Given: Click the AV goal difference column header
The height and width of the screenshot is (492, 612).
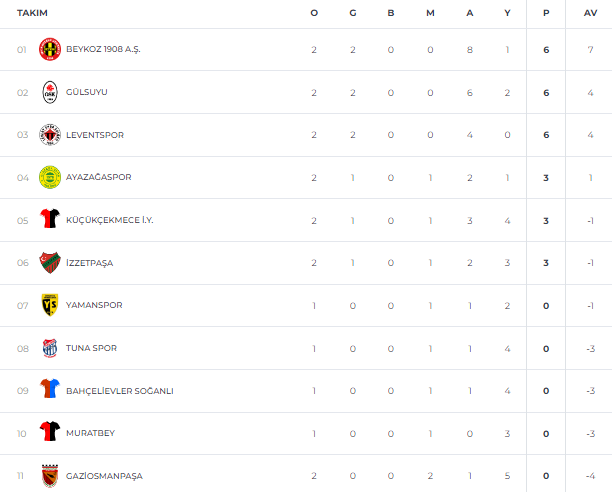Looking at the screenshot, I should pos(589,12).
